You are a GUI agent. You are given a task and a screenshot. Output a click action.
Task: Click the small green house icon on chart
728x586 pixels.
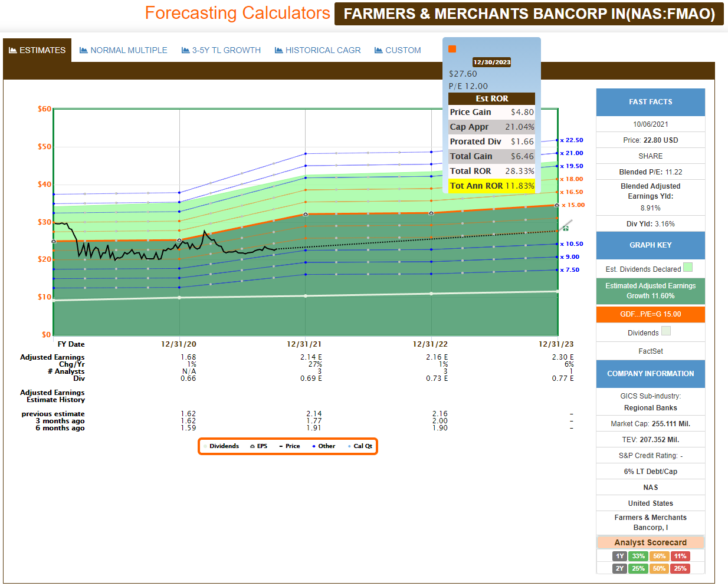[x=565, y=228]
